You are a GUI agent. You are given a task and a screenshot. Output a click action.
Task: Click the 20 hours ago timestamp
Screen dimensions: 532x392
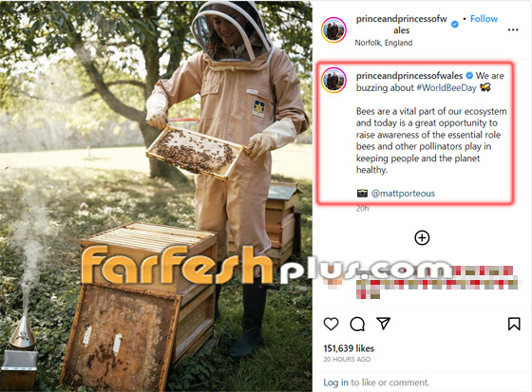pos(347,360)
